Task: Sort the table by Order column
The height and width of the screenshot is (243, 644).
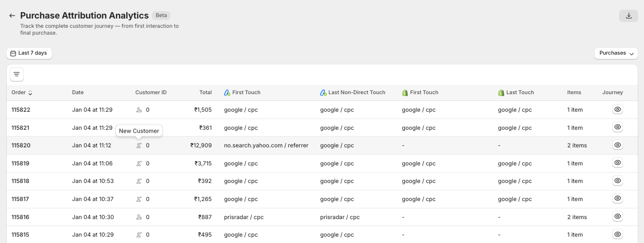Action: (x=22, y=92)
